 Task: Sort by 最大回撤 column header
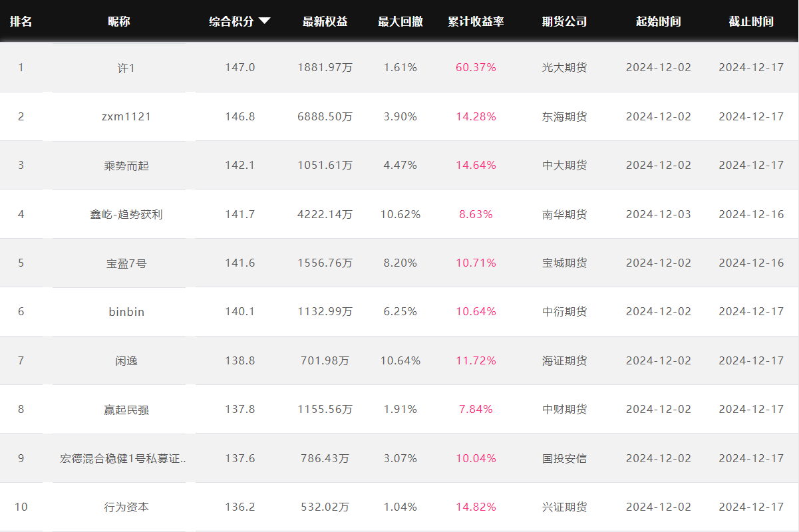(400, 21)
